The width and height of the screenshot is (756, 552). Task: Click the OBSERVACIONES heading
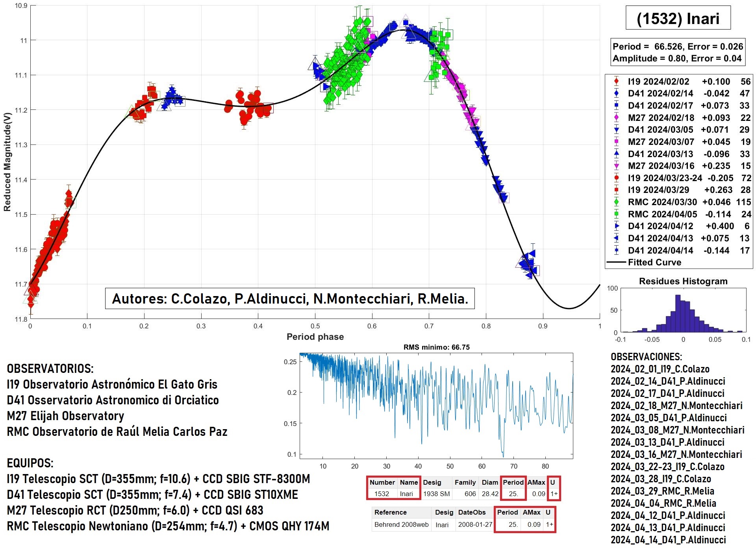646,357
